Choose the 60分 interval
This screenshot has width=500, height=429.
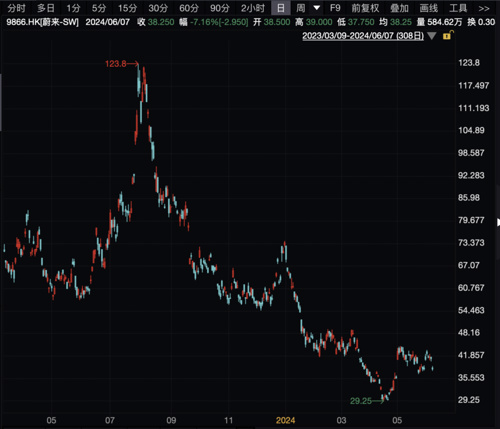pos(189,8)
